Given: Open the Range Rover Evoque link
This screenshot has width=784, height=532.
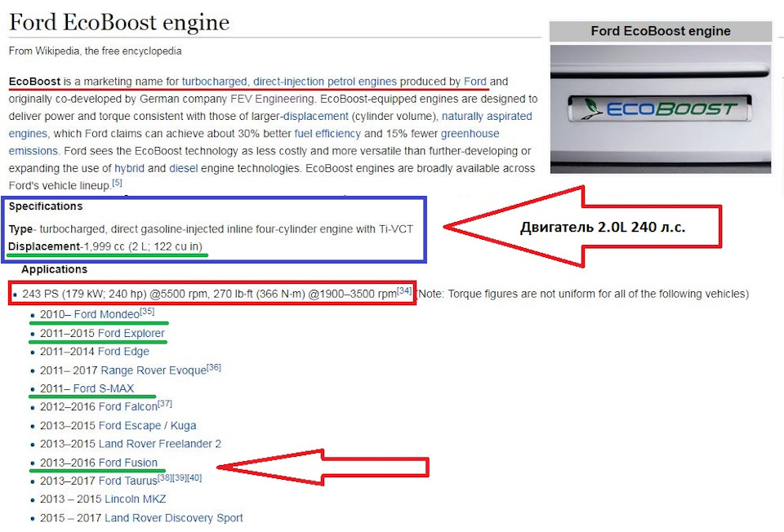Looking at the screenshot, I should click(x=154, y=370).
